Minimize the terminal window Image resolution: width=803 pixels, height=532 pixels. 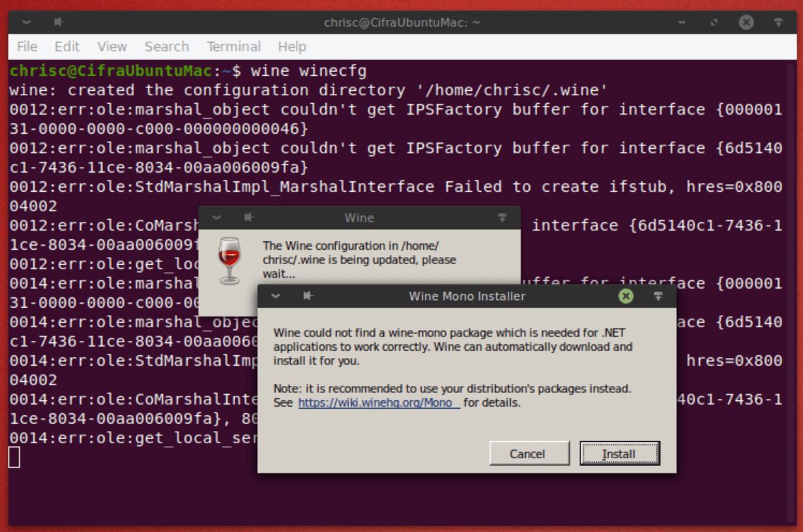[x=682, y=22]
